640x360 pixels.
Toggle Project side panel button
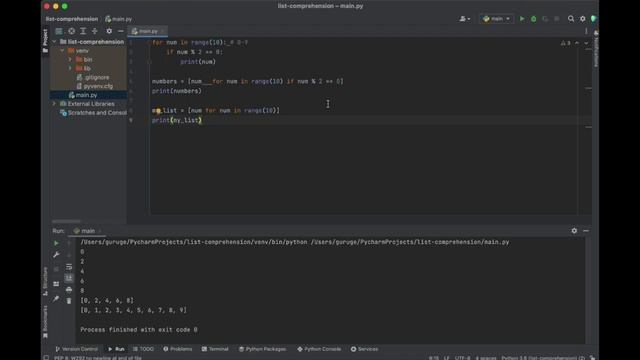coord(45,40)
